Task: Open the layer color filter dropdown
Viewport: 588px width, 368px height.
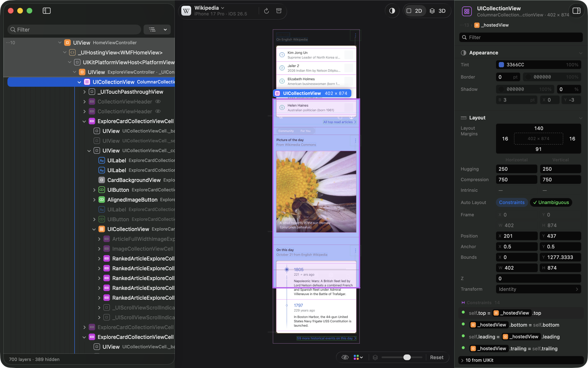Action: (x=358, y=357)
